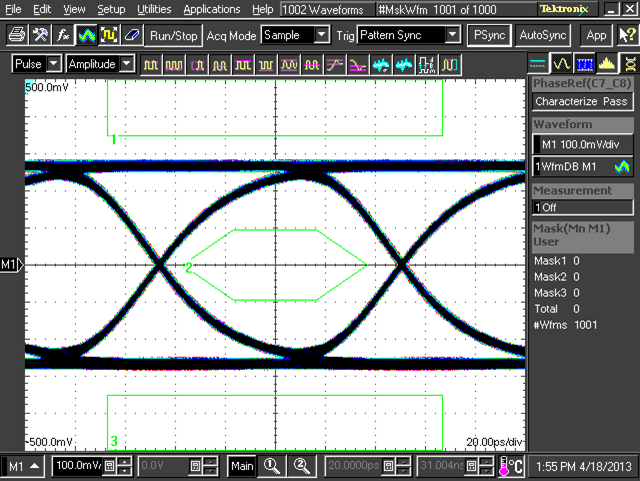Viewport: 640px width, 481px height.
Task: Expand the Trig Pattern Sync dropdown
Action: tap(411, 34)
